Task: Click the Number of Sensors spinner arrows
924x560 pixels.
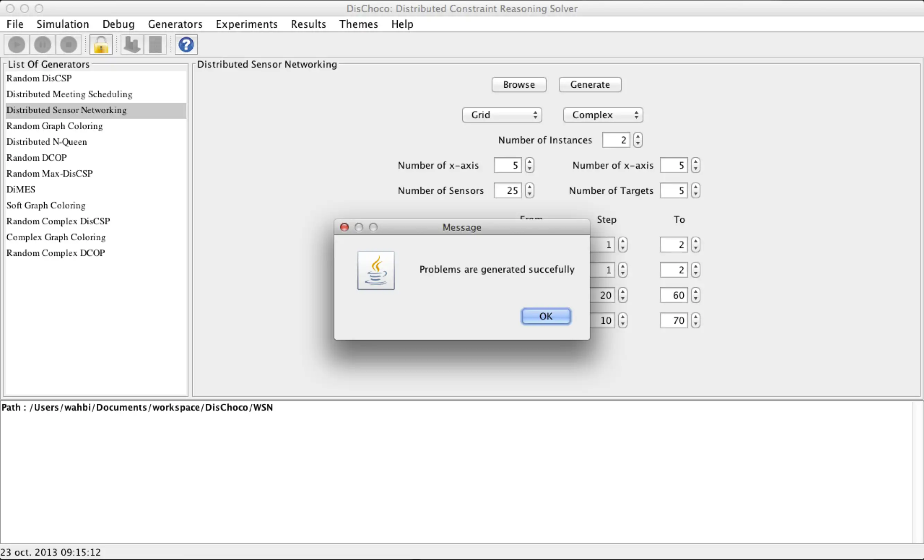Action: pos(529,190)
